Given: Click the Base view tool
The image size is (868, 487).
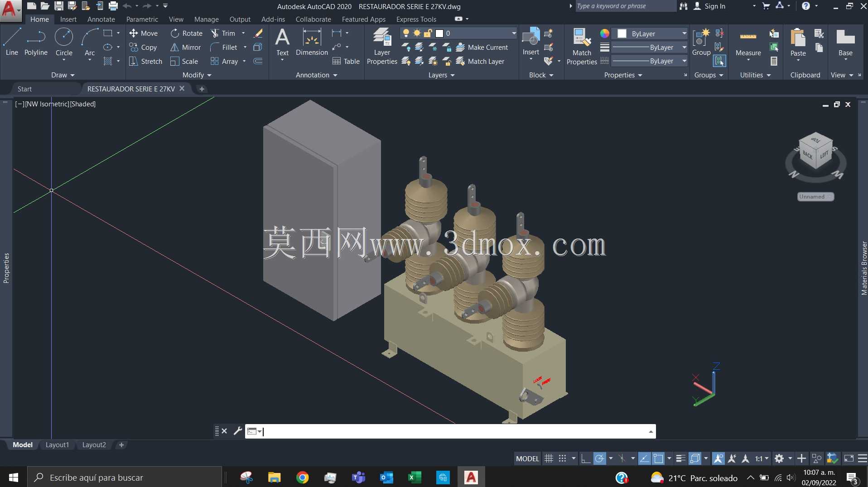Looking at the screenshot, I should tap(845, 42).
